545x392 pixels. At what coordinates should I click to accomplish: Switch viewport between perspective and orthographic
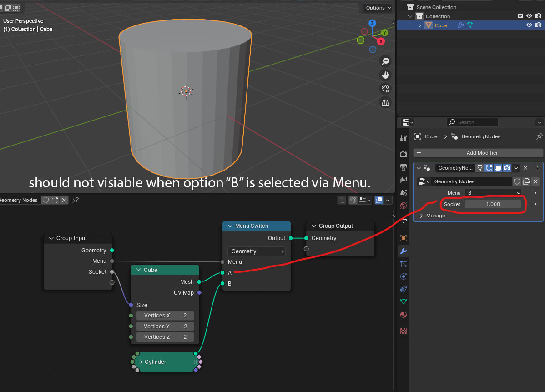click(x=385, y=102)
